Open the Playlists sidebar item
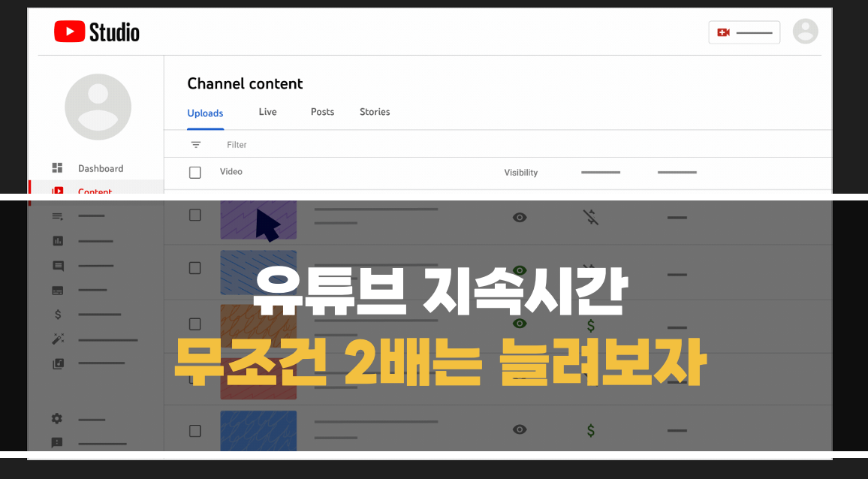Screen dimensions: 868x479 click(57, 216)
